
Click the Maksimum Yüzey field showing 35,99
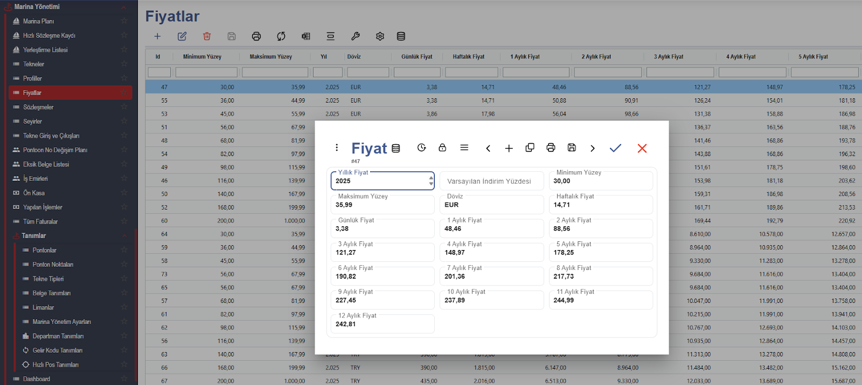pos(383,205)
